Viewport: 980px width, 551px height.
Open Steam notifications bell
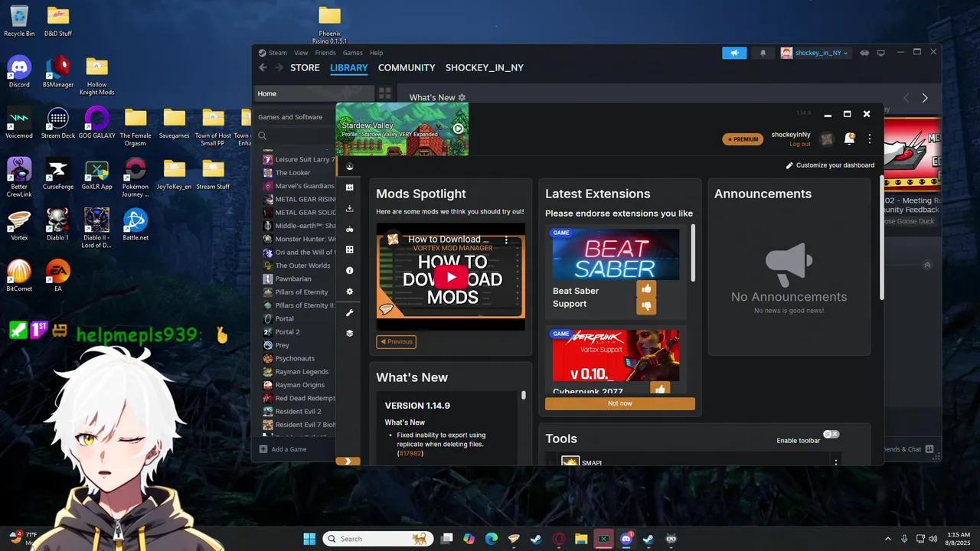[763, 53]
